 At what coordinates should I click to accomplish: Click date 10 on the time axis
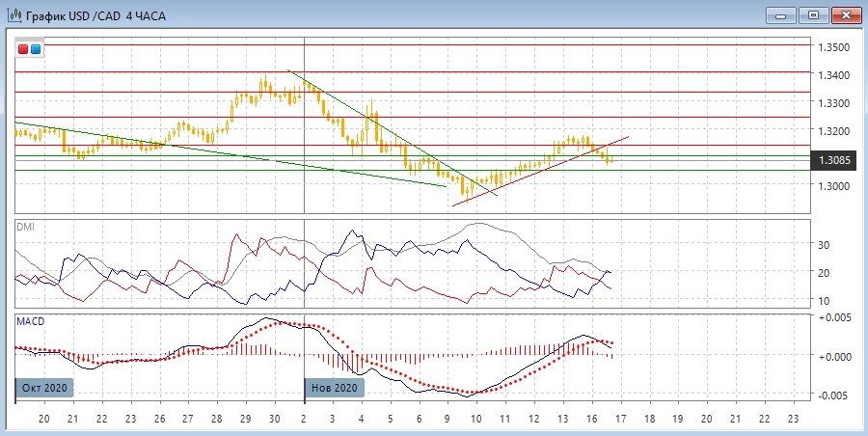[x=476, y=420]
